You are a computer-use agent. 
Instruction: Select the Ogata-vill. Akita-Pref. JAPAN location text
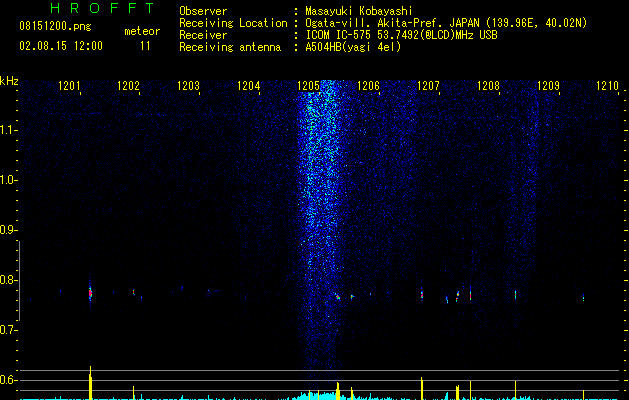pos(446,23)
